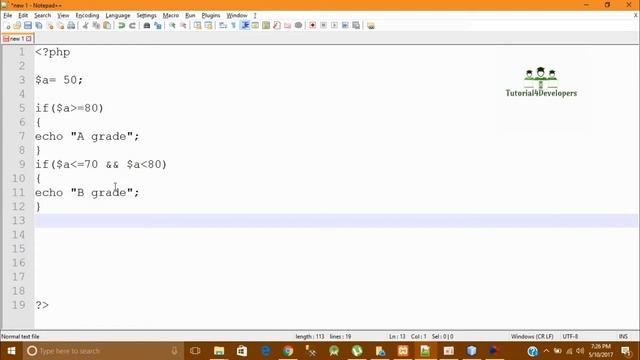Viewport: 640px width, 360px height.
Task: Open Folder as Workspace icon
Action: point(288,26)
